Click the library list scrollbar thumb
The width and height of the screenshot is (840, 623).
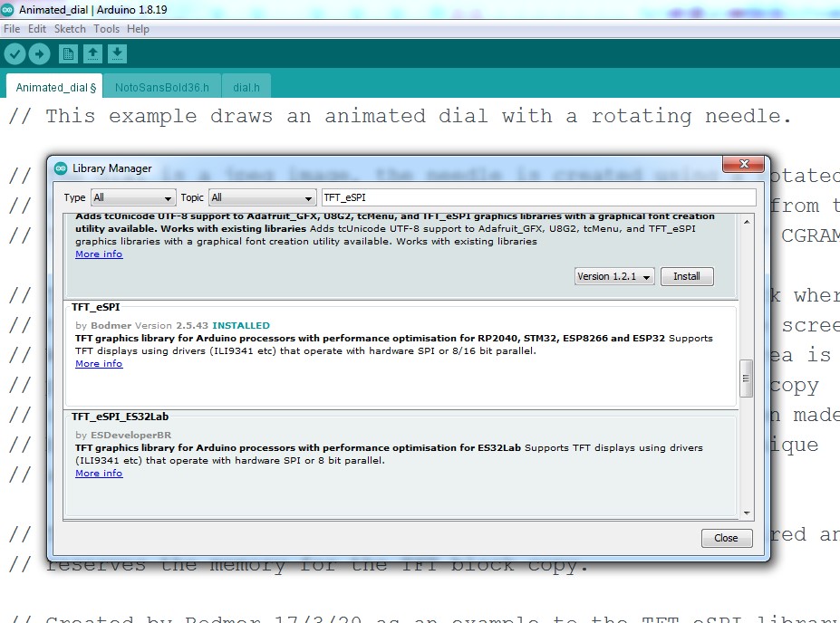tap(746, 379)
